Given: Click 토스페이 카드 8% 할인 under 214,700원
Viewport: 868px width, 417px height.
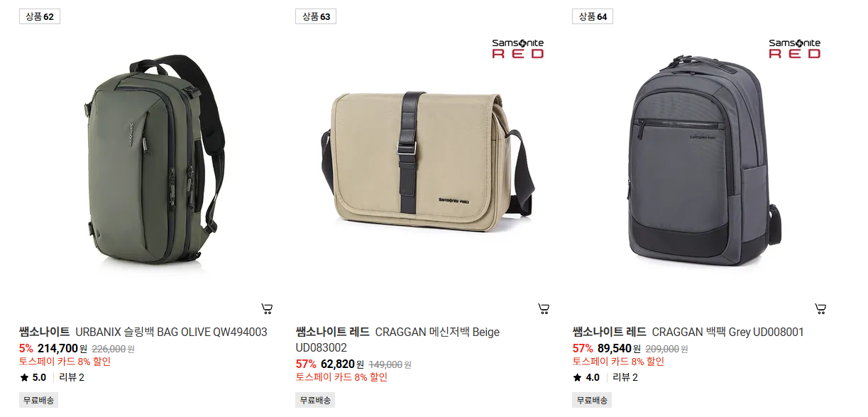Looking at the screenshot, I should tap(65, 362).
